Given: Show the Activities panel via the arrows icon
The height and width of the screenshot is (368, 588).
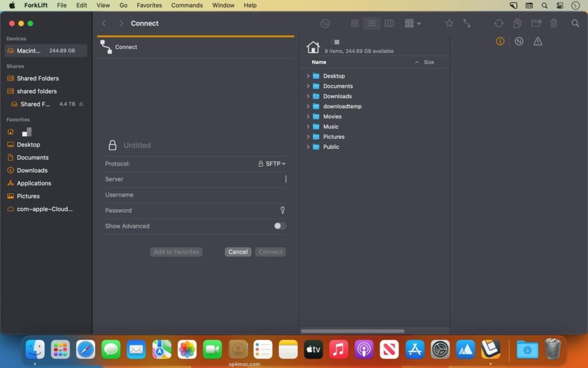Looking at the screenshot, I should [519, 41].
